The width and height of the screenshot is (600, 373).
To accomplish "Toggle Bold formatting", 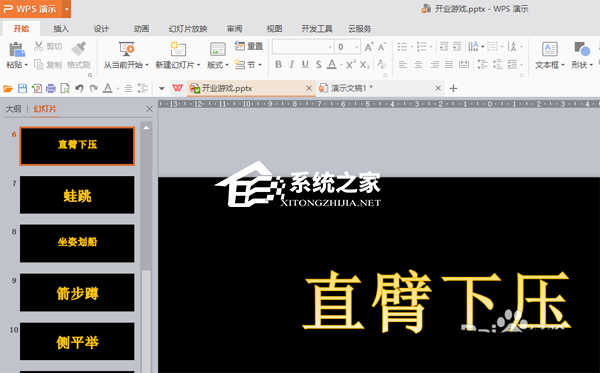I will pos(279,65).
